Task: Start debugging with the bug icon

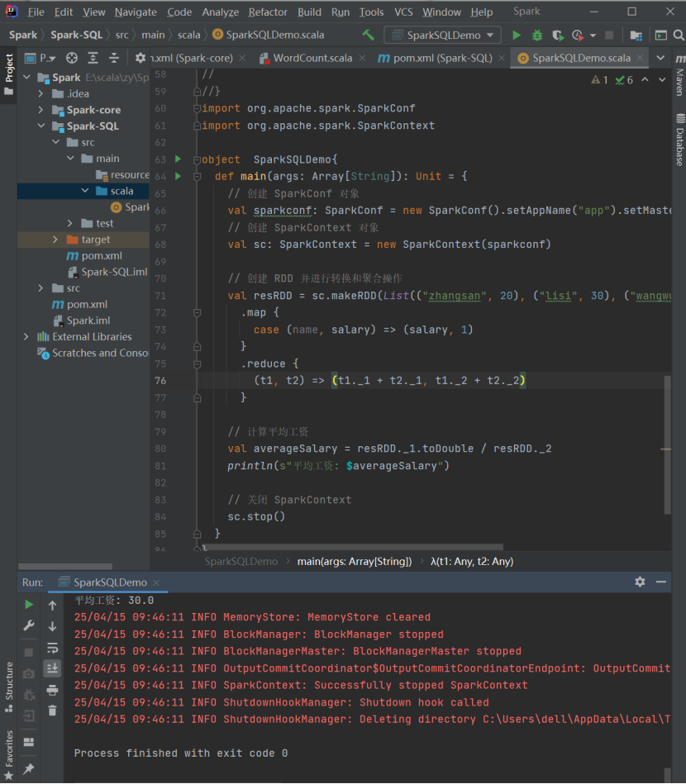Action: coord(537,35)
